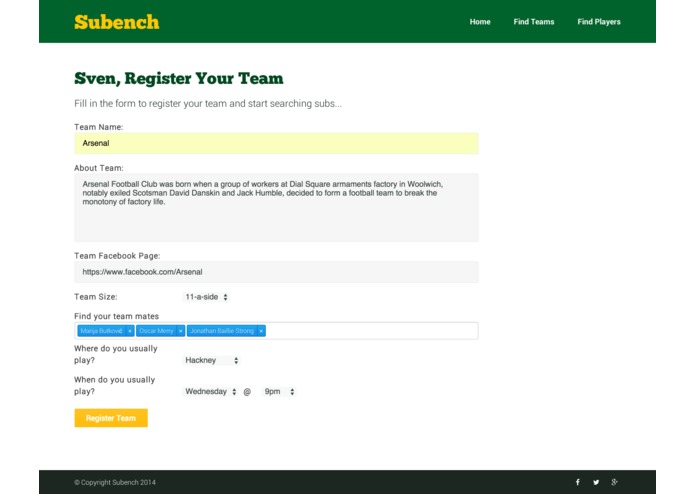Open the Team Size 11-a-side dropdown
This screenshot has height=494, width=695.
tap(206, 297)
